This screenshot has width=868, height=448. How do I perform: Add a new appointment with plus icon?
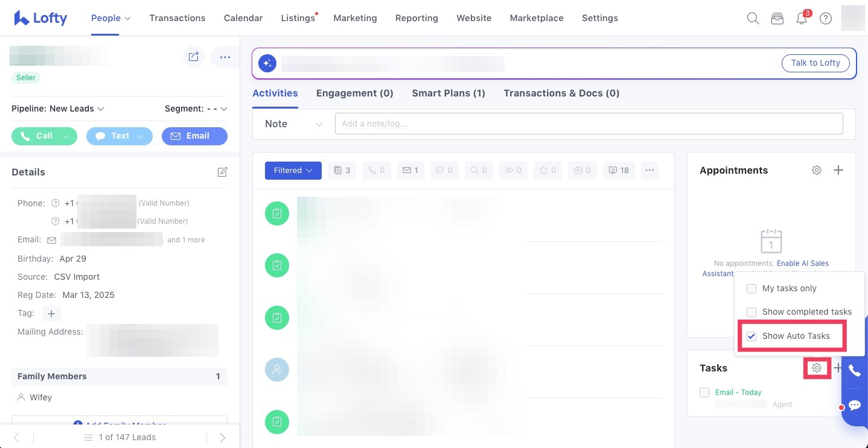(x=838, y=171)
